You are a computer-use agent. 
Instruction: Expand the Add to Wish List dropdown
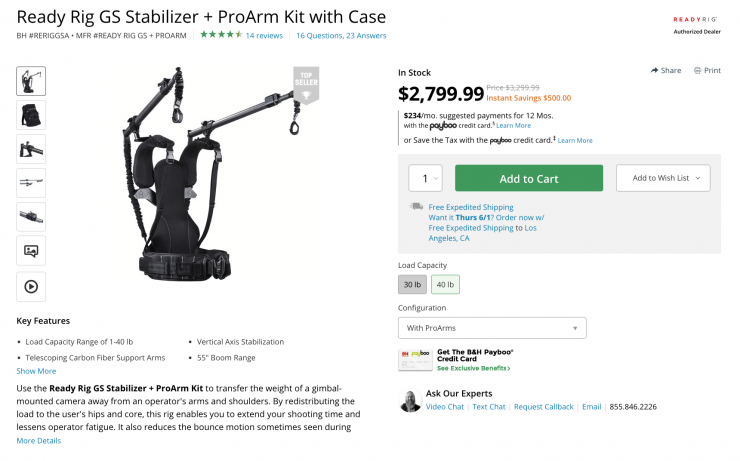coord(663,178)
